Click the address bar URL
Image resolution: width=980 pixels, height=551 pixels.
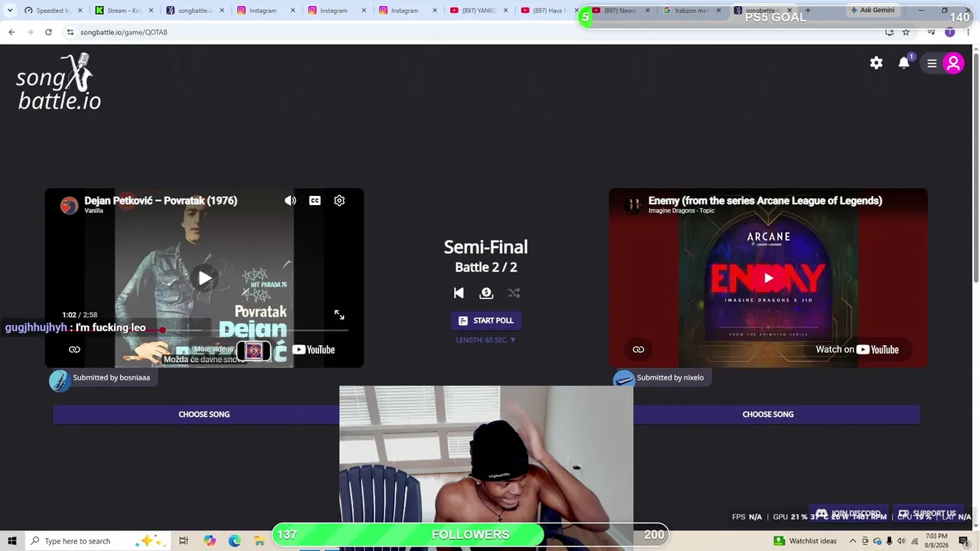tap(124, 32)
